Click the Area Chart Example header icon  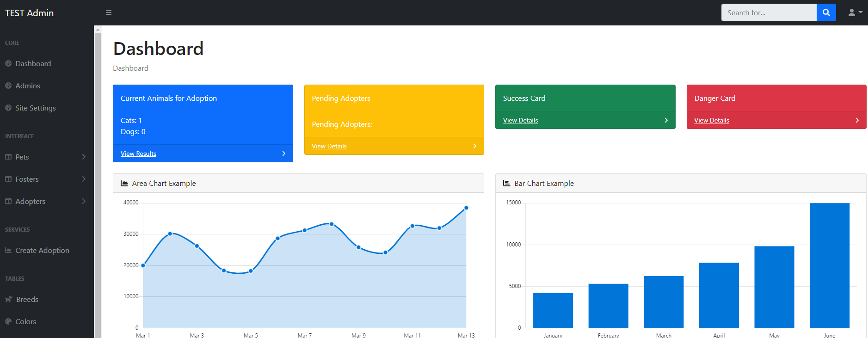tap(124, 183)
